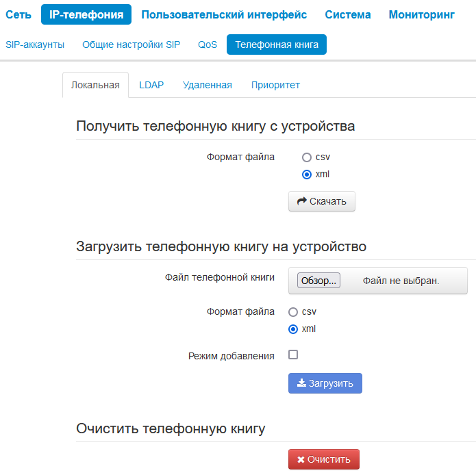Select the Локальная tab
The image size is (476, 475).
point(95,86)
